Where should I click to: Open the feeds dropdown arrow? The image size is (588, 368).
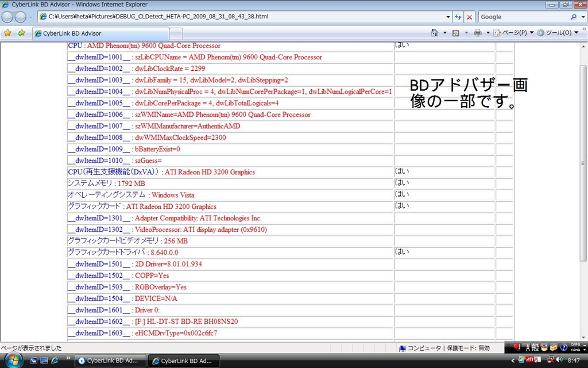pos(466,33)
